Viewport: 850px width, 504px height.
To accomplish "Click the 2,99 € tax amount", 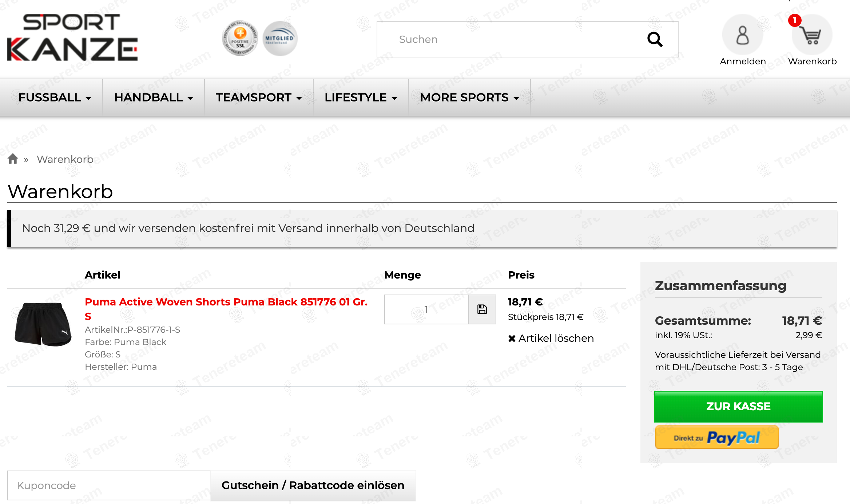I will pos(809,335).
